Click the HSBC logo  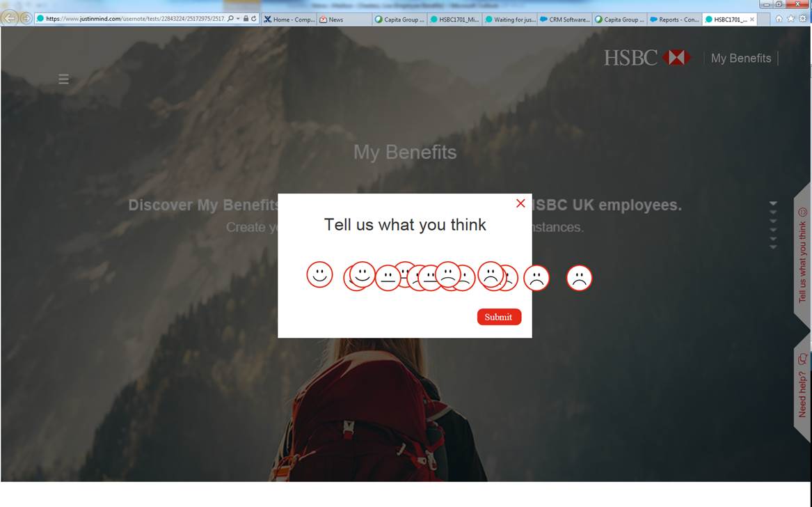pyautogui.click(x=647, y=58)
